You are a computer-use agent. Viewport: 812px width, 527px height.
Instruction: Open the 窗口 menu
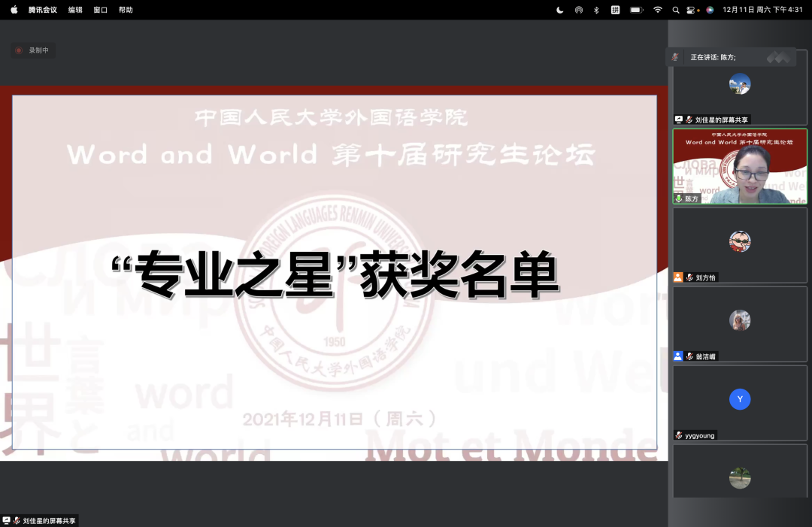click(x=101, y=10)
